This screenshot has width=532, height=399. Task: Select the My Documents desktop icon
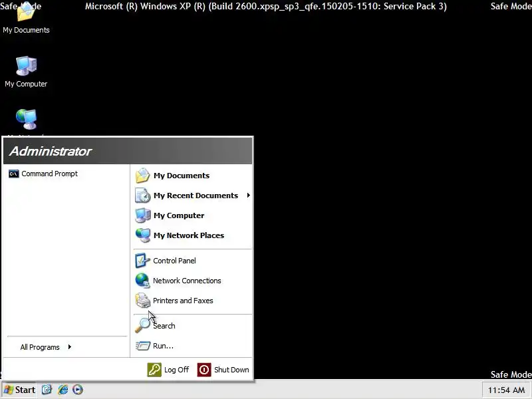click(26, 19)
